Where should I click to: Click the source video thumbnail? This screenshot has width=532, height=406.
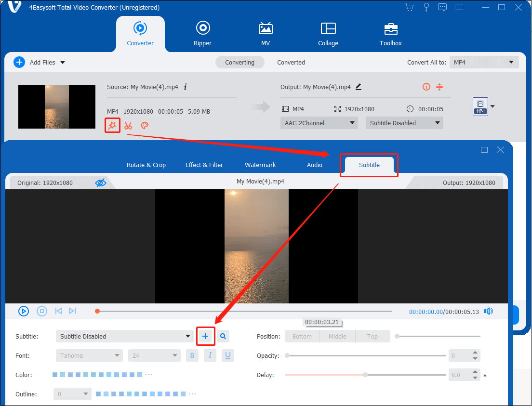click(57, 107)
